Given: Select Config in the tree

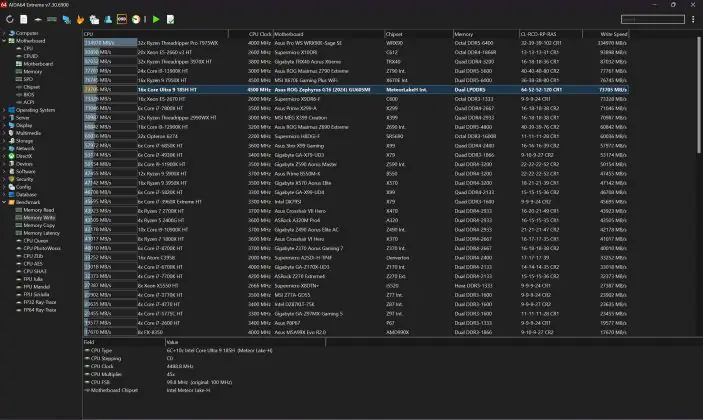Looking at the screenshot, I should pos(23,187).
